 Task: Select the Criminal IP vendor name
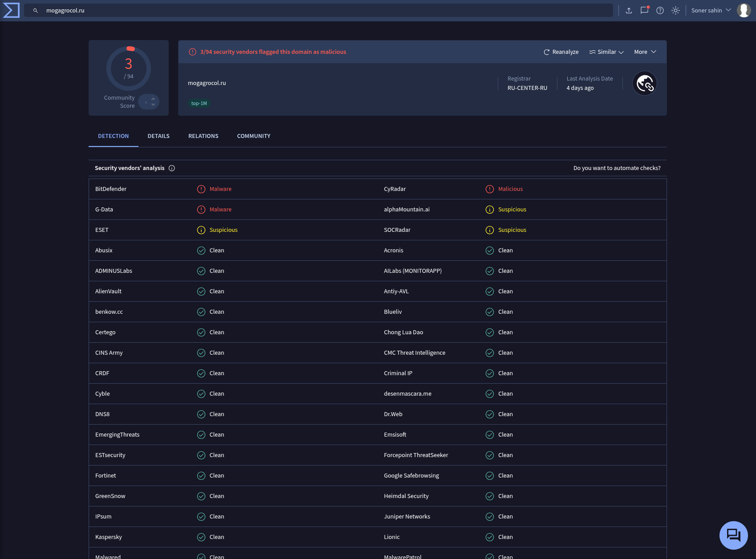coord(398,373)
